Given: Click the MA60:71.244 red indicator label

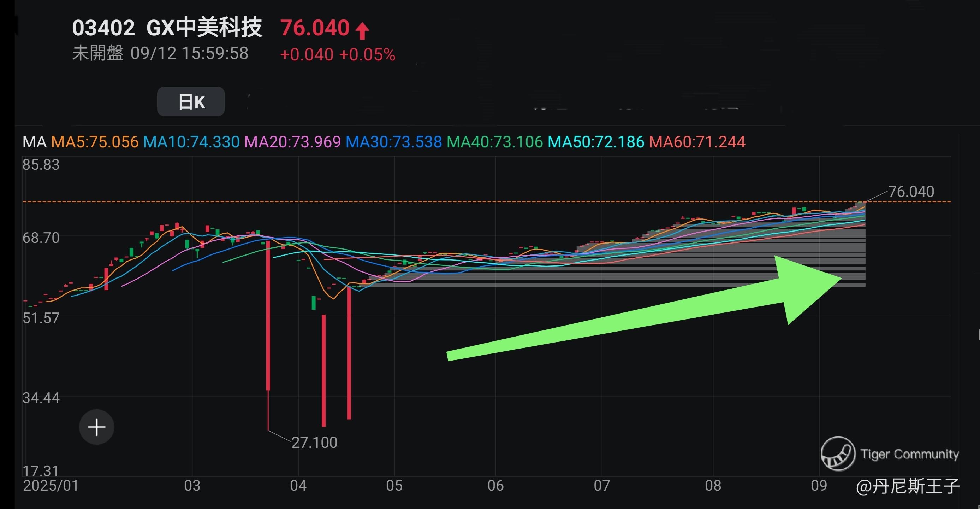Looking at the screenshot, I should (697, 142).
